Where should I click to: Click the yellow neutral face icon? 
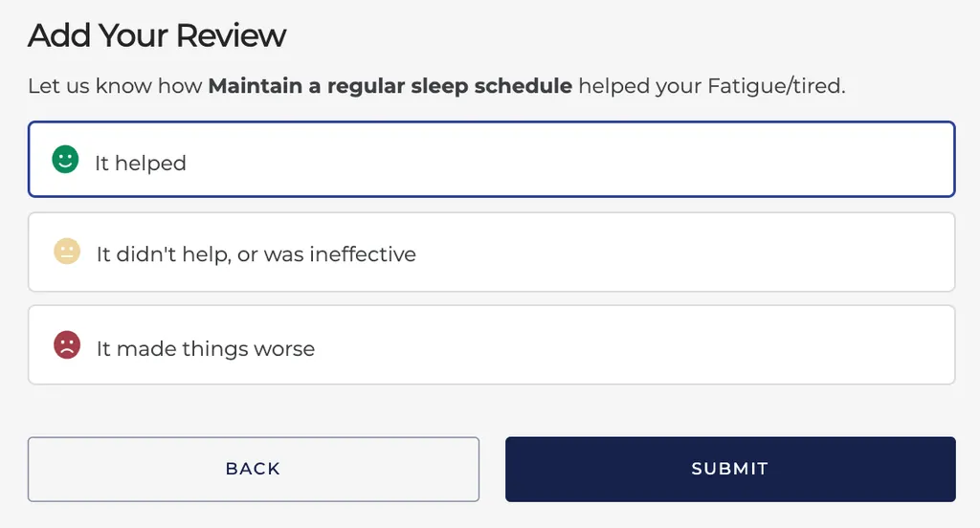[x=66, y=252]
